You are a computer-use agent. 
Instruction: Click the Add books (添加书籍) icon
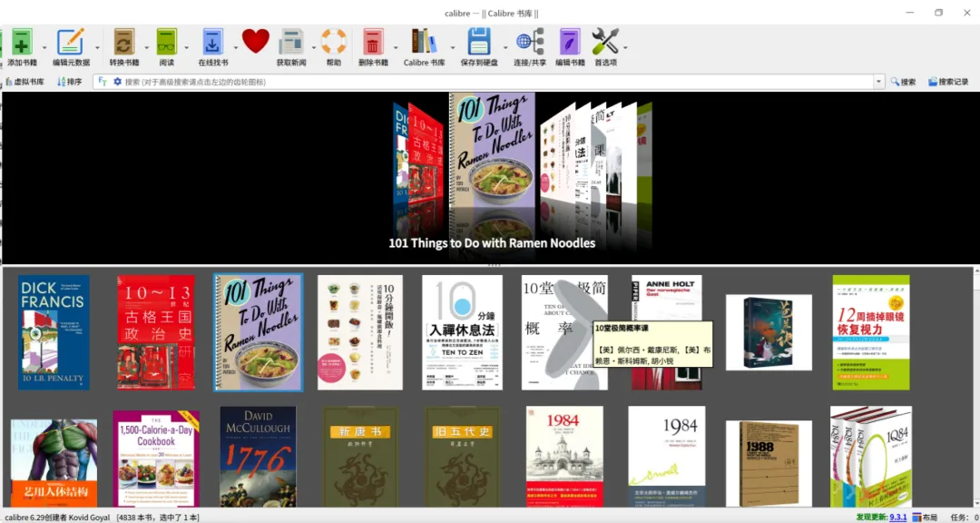[22, 42]
